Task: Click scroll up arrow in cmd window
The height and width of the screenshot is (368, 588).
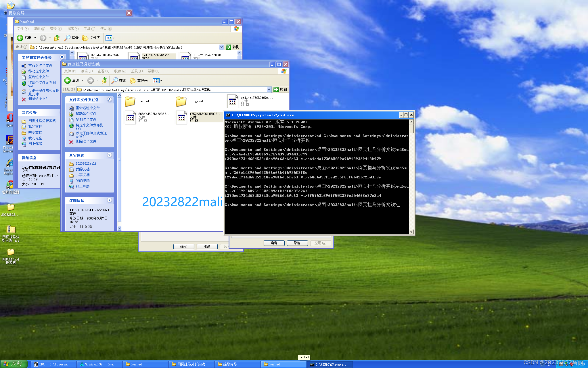Action: tap(411, 122)
